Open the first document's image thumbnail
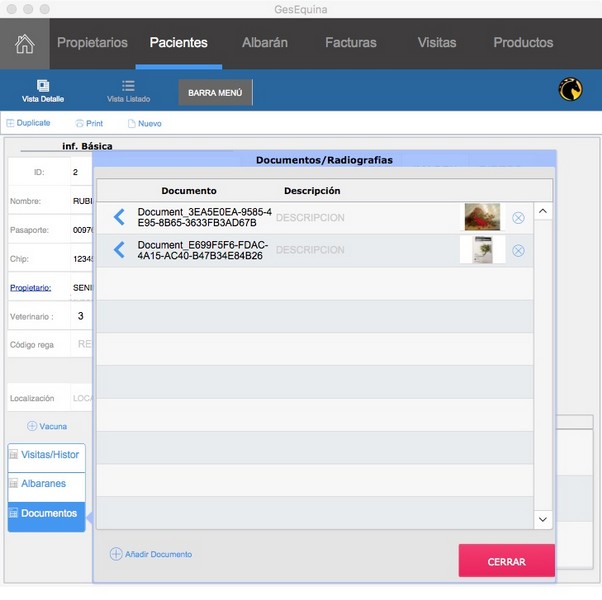The height and width of the screenshot is (600, 602). (482, 217)
